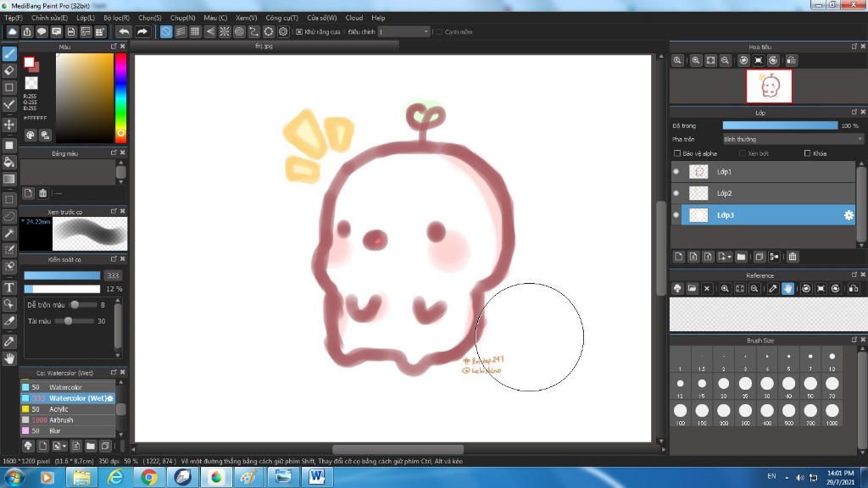Open an image file in the Reference panel

[692, 288]
